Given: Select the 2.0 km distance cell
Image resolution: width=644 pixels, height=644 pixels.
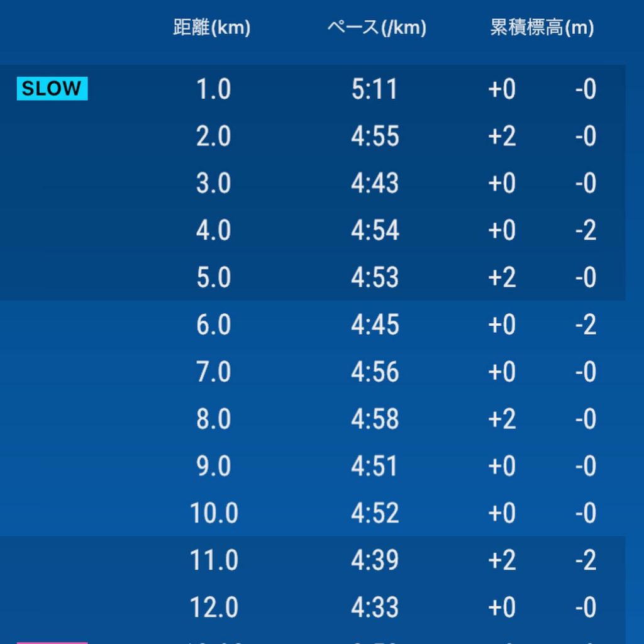Looking at the screenshot, I should pyautogui.click(x=214, y=136).
